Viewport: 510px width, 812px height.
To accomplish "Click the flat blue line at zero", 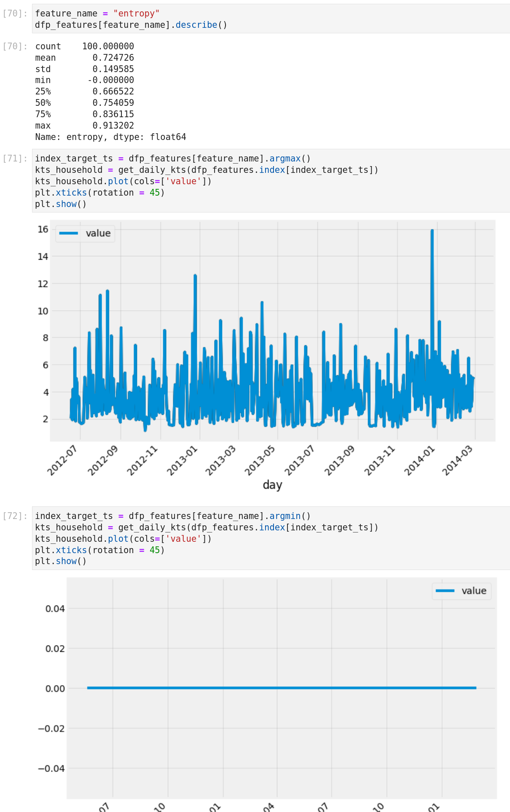I will tap(282, 688).
